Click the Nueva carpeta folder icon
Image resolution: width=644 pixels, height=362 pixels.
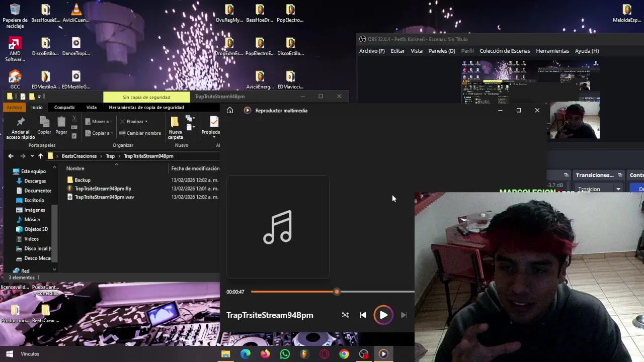(x=175, y=122)
